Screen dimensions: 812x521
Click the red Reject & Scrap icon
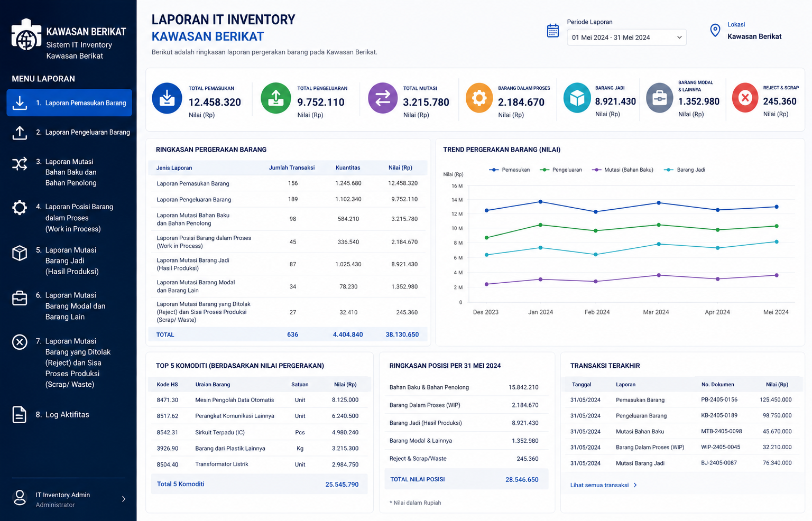[745, 98]
